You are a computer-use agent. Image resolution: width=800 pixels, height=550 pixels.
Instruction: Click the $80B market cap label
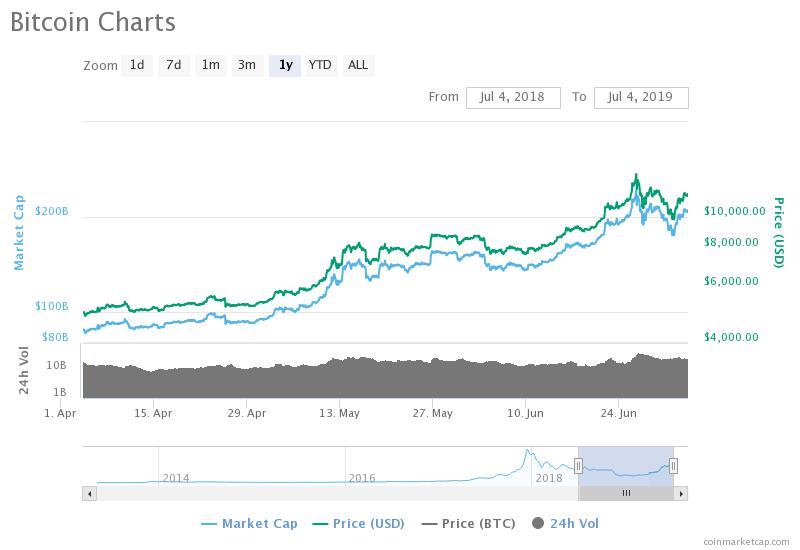[x=55, y=337]
